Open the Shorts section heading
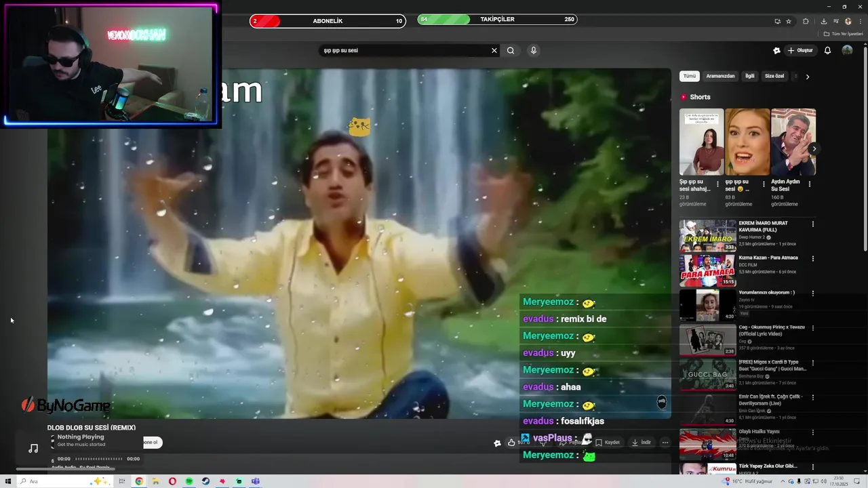Image resolution: width=868 pixels, height=488 pixels. click(x=700, y=97)
